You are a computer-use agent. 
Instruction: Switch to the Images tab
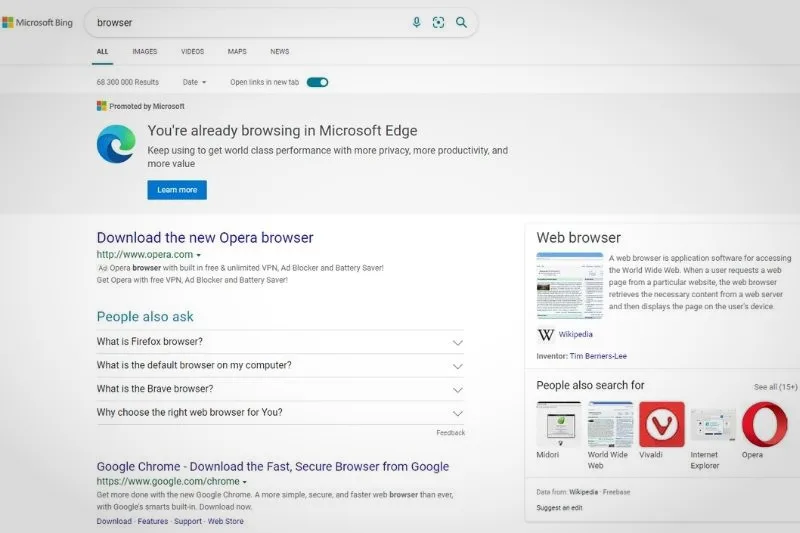click(x=145, y=52)
